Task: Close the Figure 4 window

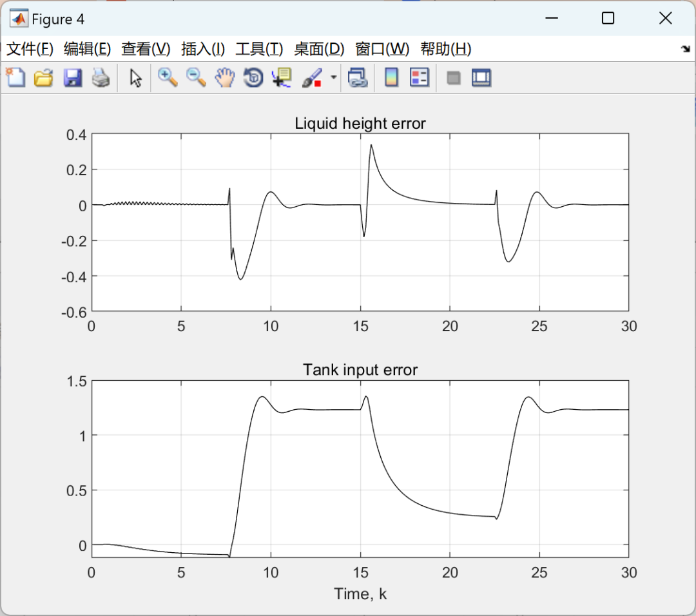Action: [665, 18]
